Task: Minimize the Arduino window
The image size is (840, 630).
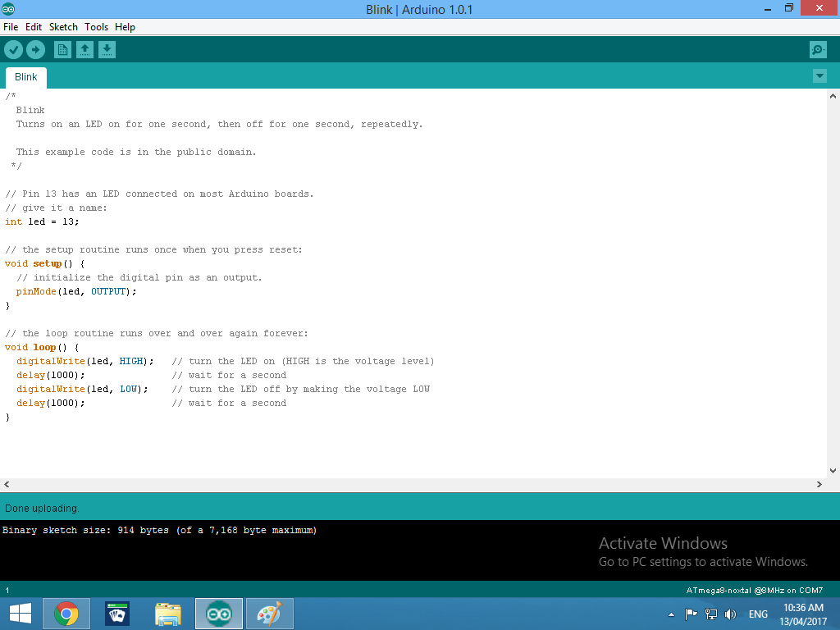Action: coord(767,8)
